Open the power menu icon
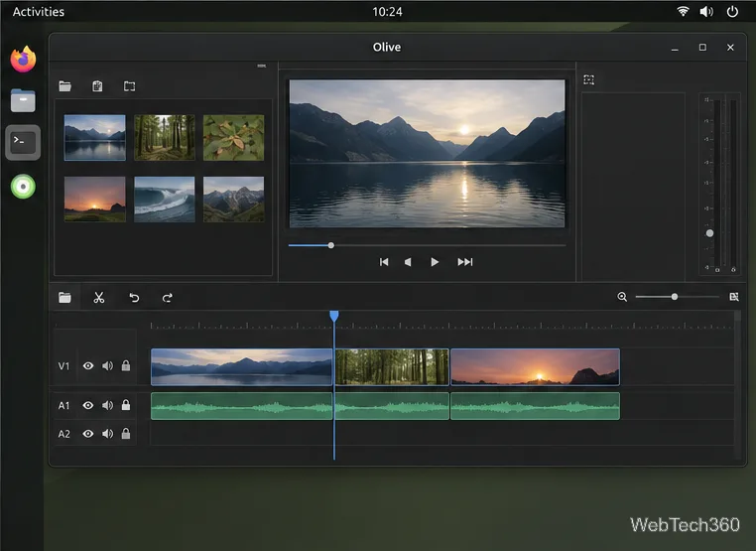This screenshot has height=551, width=756. tap(732, 11)
